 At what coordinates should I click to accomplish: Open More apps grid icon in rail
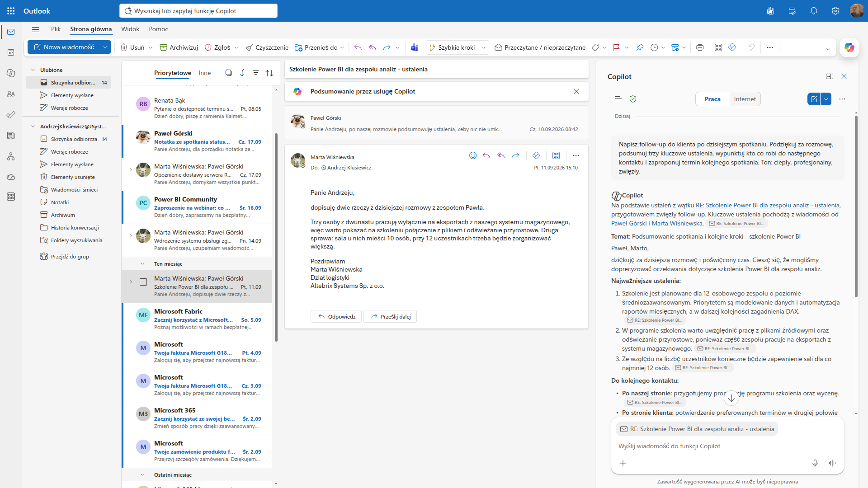(x=11, y=197)
